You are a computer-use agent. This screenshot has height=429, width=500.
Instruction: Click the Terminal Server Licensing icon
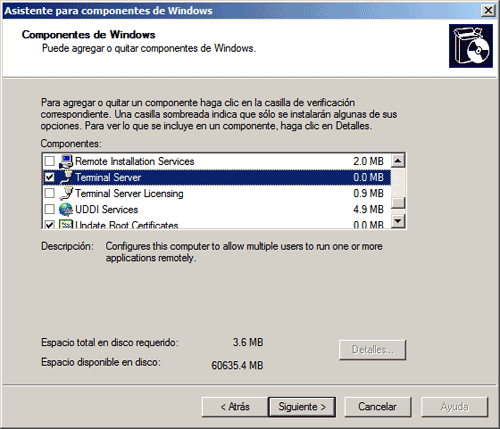pyautogui.click(x=66, y=193)
